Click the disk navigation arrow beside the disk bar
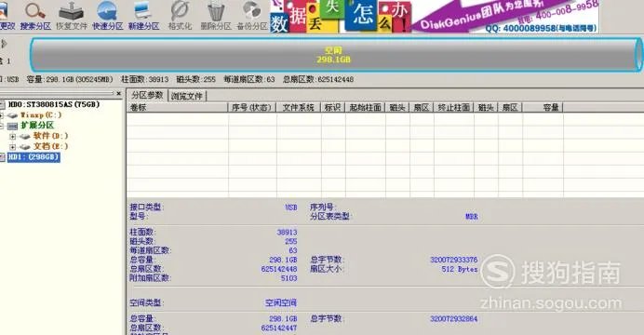Viewport: 644px width, 335px height. coord(4,44)
